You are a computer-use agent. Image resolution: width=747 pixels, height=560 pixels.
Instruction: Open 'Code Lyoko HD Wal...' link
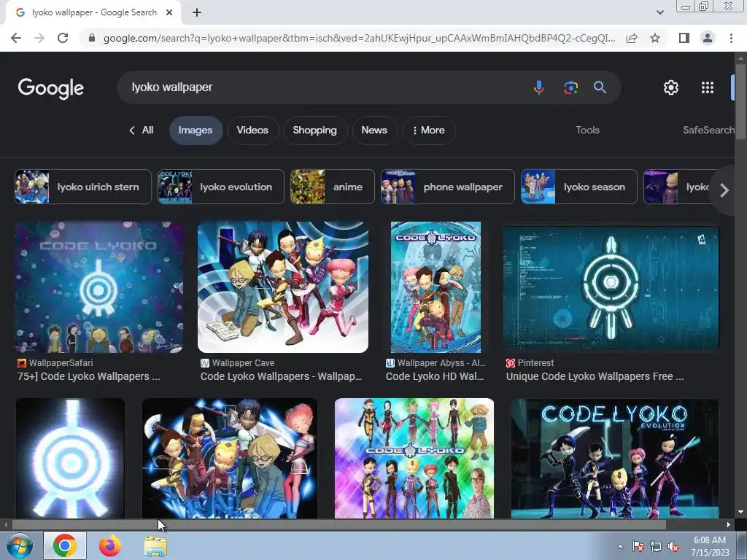(435, 377)
